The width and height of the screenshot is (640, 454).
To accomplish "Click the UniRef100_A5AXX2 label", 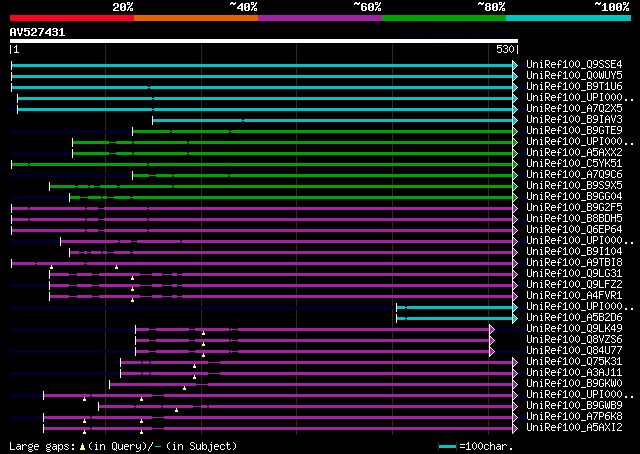I will 574,153.
